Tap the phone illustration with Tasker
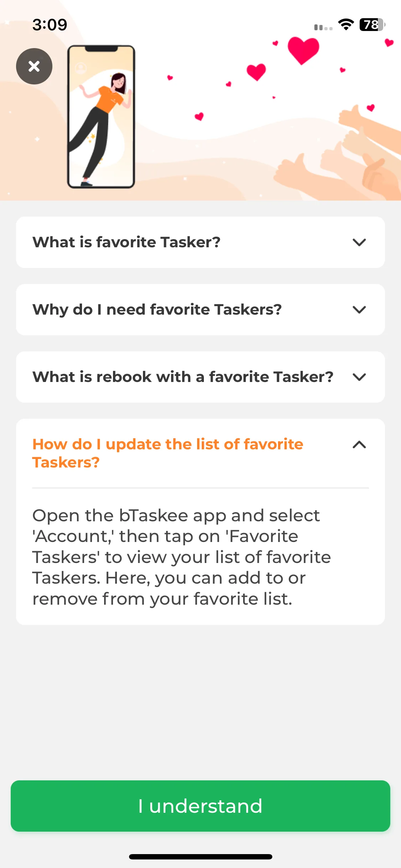 click(x=101, y=117)
